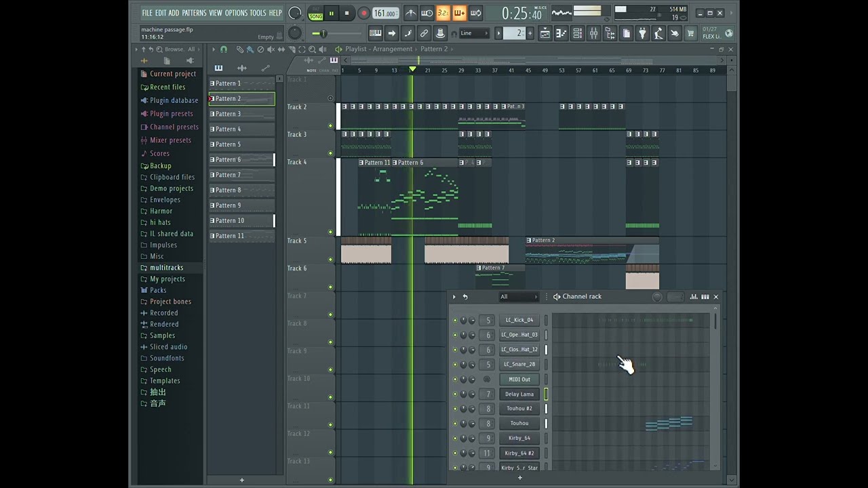Click the record button in transport
Viewport: 868px width, 488px height.
tap(363, 13)
